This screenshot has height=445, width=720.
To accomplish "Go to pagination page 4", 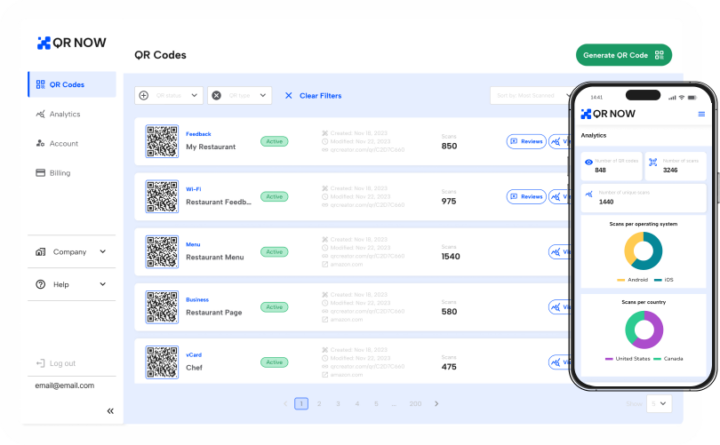I will point(357,404).
